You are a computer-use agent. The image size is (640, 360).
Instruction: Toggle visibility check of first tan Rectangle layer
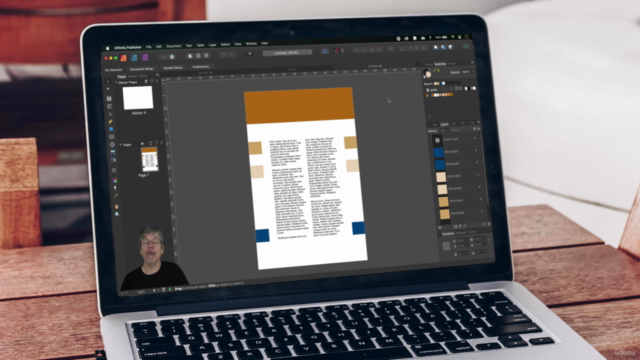(480, 199)
